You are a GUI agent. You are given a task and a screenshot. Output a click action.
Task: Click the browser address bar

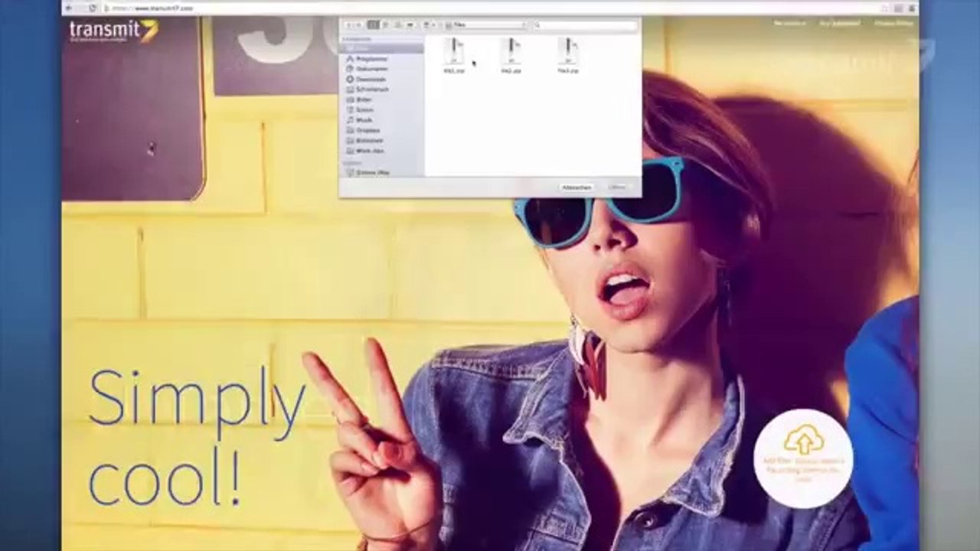pos(498,8)
